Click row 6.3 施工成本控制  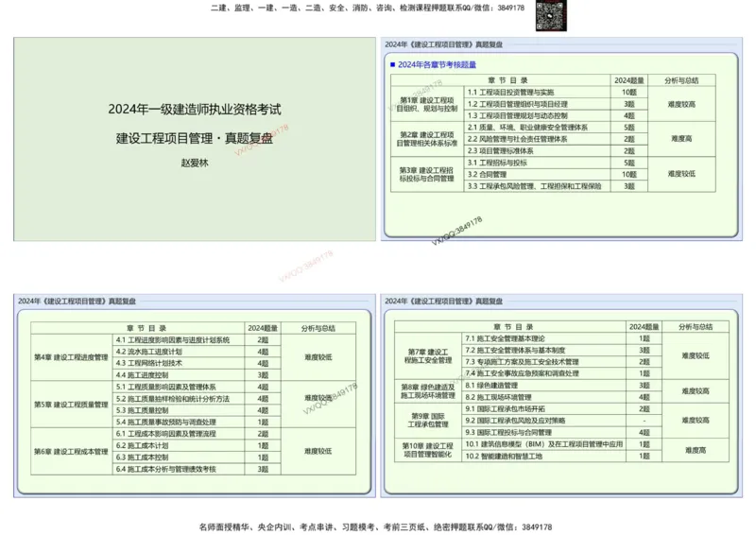[179, 457]
